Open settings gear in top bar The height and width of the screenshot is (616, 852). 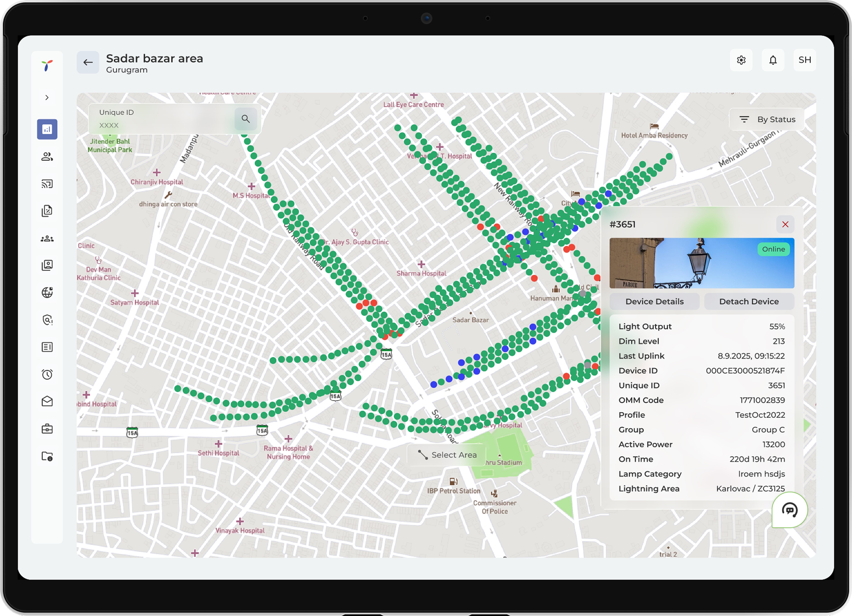[741, 60]
